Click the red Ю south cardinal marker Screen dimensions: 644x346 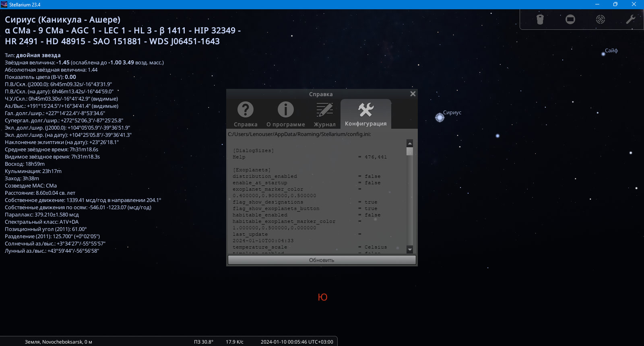[x=322, y=297]
